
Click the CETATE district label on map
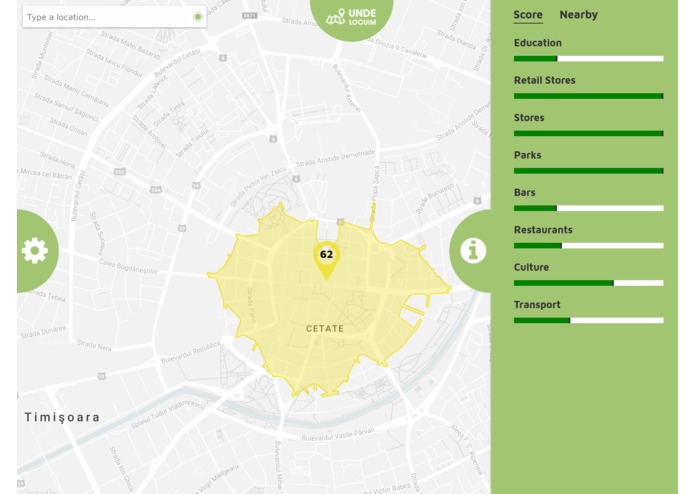point(325,329)
